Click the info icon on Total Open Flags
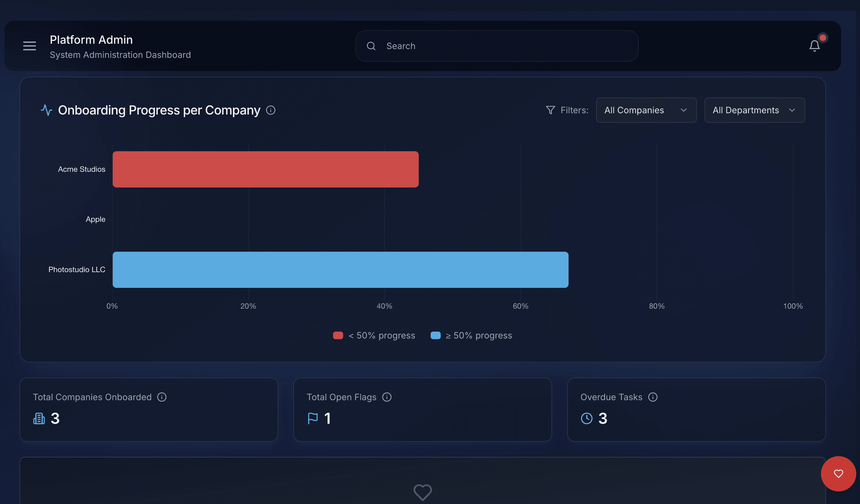Image resolution: width=860 pixels, height=504 pixels. [x=387, y=397]
